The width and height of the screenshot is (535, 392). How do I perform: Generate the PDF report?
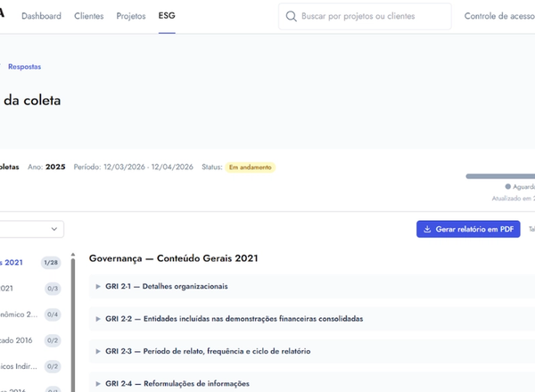point(468,229)
